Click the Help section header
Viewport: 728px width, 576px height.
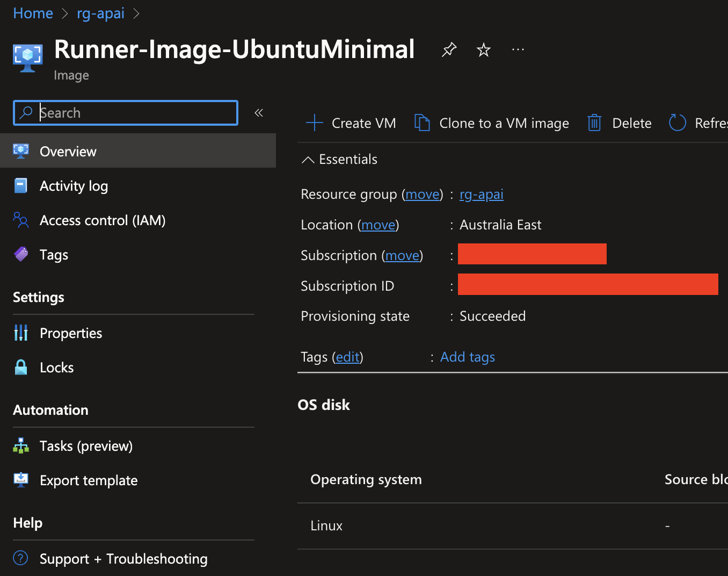27,523
